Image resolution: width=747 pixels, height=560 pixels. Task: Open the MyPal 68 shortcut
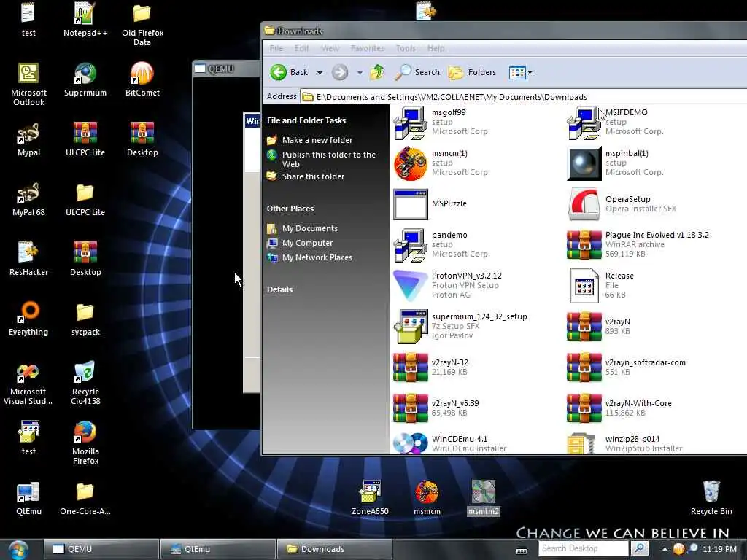(28, 199)
